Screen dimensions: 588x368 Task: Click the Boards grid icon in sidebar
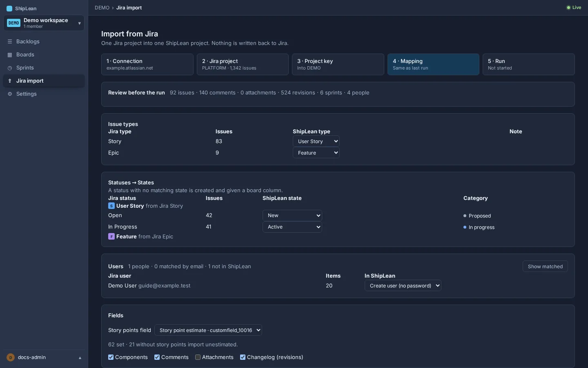tap(10, 55)
